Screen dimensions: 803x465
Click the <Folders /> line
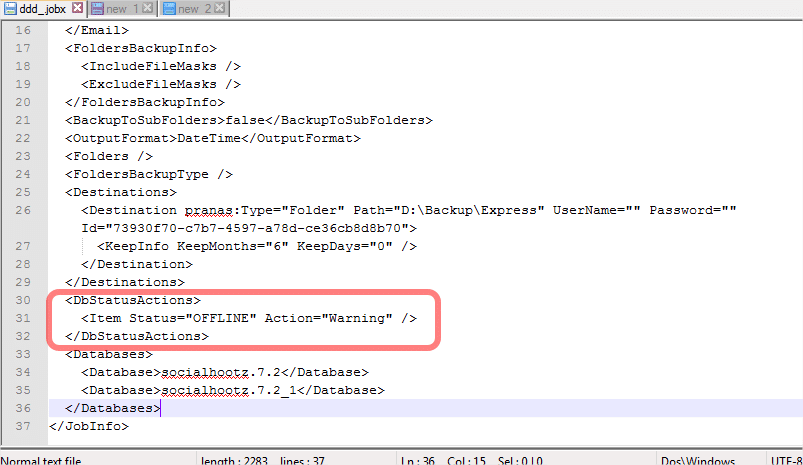click(109, 156)
